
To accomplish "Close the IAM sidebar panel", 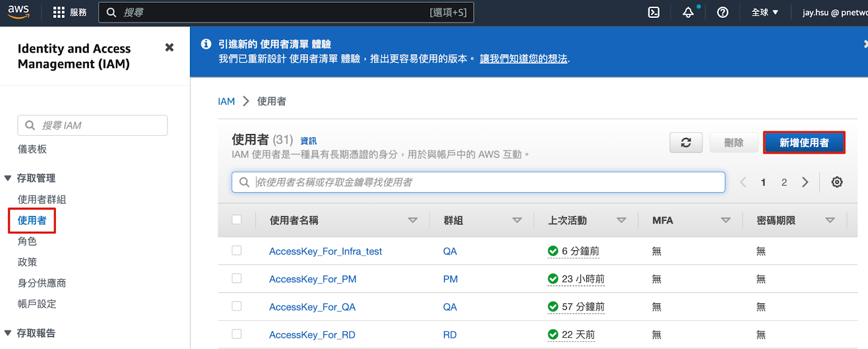I will pyautogui.click(x=169, y=48).
